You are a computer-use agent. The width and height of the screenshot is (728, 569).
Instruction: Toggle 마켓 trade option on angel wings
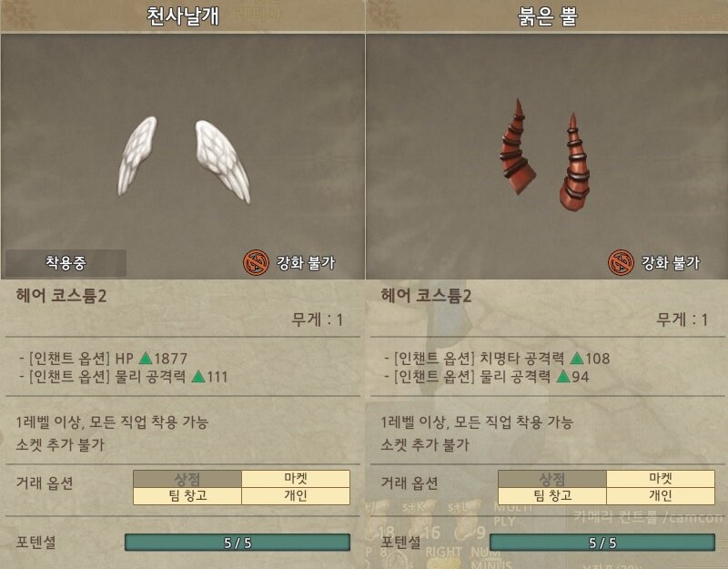click(x=296, y=479)
